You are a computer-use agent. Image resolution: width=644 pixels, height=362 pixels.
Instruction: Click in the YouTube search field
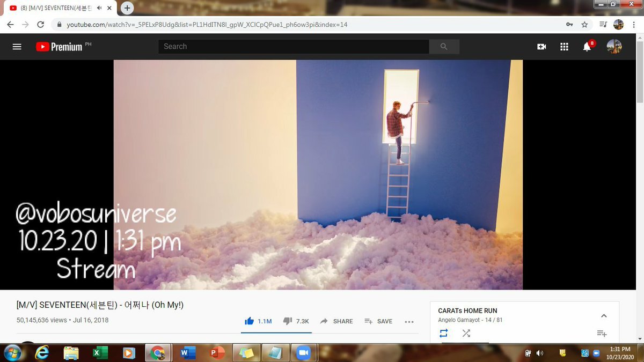[x=294, y=47]
